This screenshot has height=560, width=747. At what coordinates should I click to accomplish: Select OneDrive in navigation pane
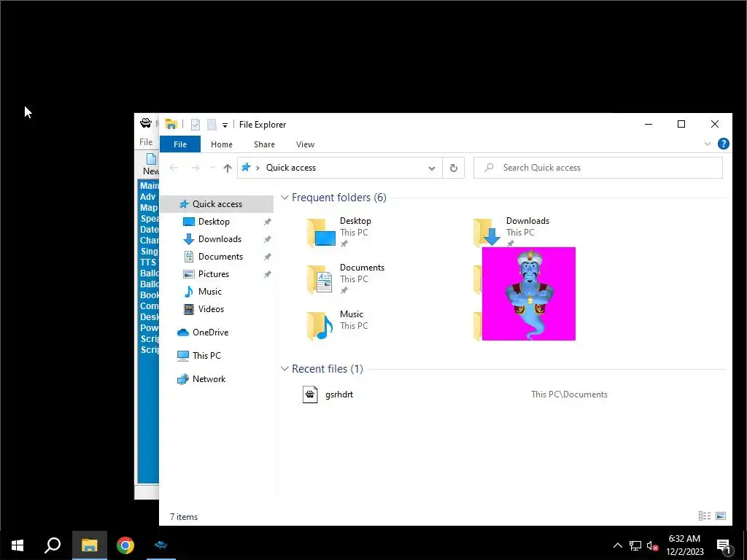pos(209,332)
